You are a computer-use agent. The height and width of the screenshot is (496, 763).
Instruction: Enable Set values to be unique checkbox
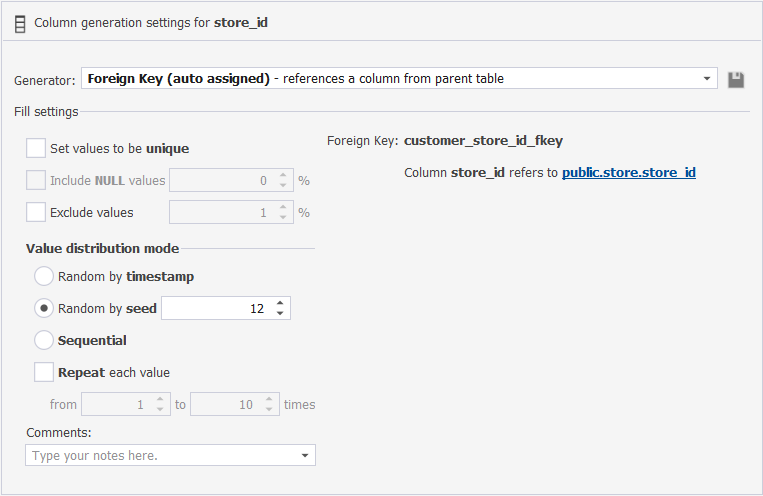36,148
